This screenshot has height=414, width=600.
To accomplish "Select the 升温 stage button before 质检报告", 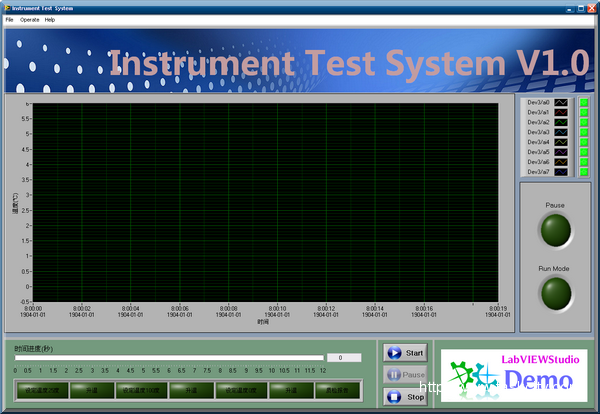I will coord(291,390).
